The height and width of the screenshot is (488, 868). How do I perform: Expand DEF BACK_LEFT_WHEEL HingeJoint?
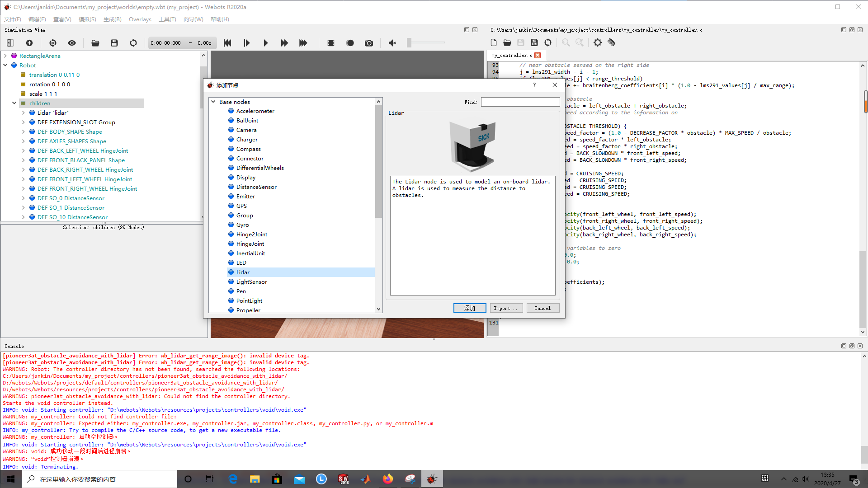coord(23,150)
